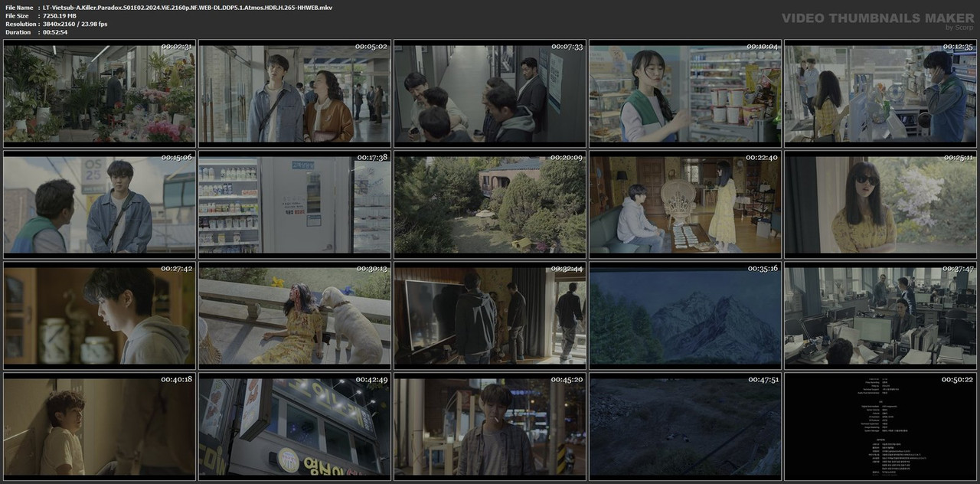The image size is (980, 484).
Task: Select the credits frame at 00:50:22
Action: click(880, 426)
